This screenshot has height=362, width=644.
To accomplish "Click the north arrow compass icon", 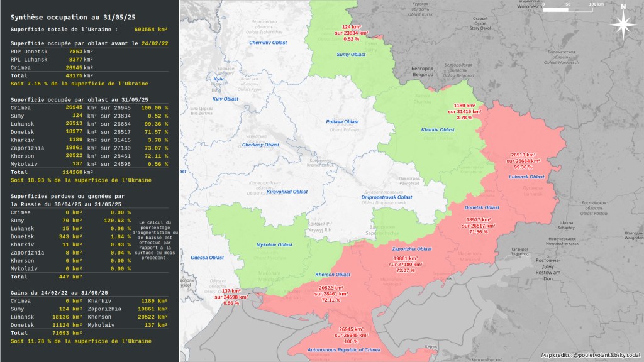I will [x=623, y=24].
